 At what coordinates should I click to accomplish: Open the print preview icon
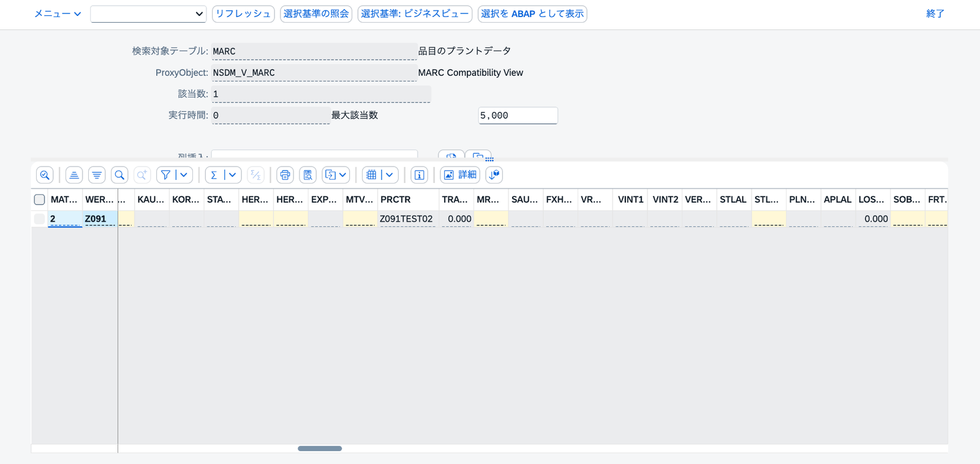pyautogui.click(x=307, y=175)
